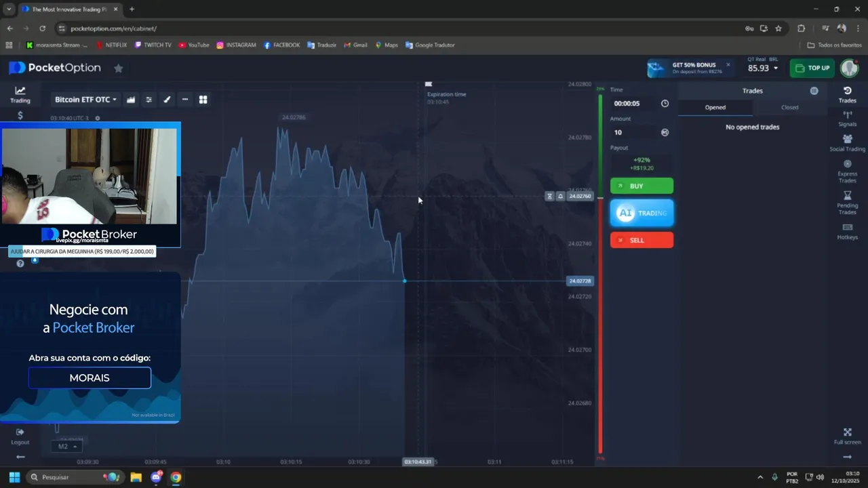Open multi-chart layout grid icon
This screenshot has width=868, height=488.
click(203, 100)
